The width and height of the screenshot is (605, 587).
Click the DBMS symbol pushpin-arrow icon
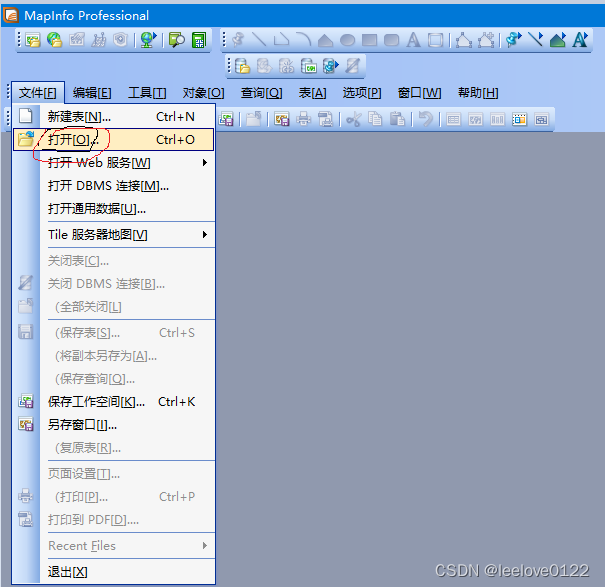[x=331, y=66]
